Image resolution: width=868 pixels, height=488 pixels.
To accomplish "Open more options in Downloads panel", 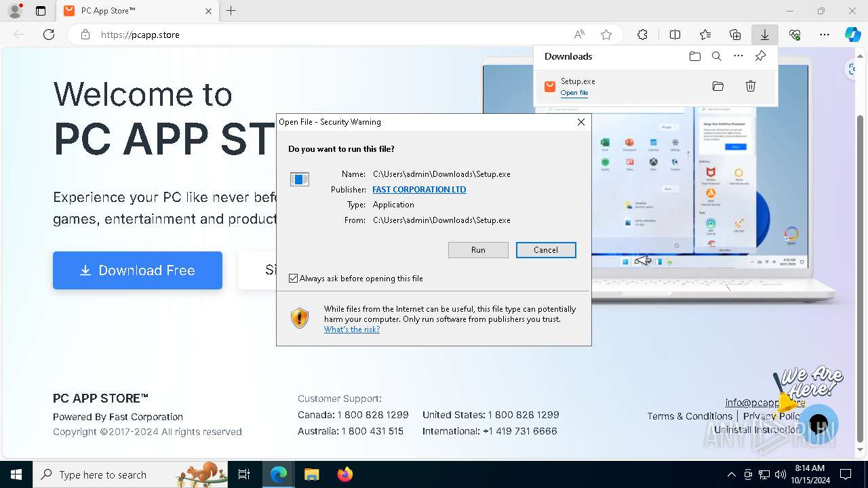I will [x=738, y=56].
